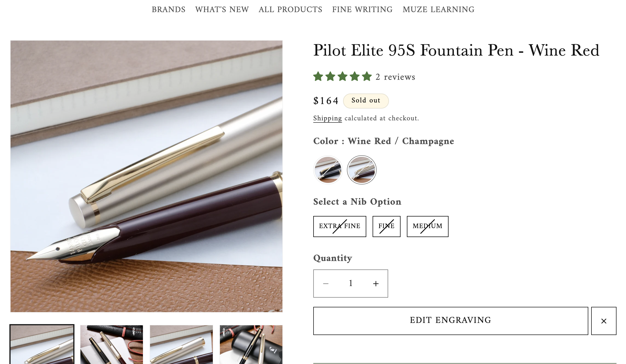The height and width of the screenshot is (364, 626).
Task: Open the BRANDS menu
Action: click(x=168, y=10)
